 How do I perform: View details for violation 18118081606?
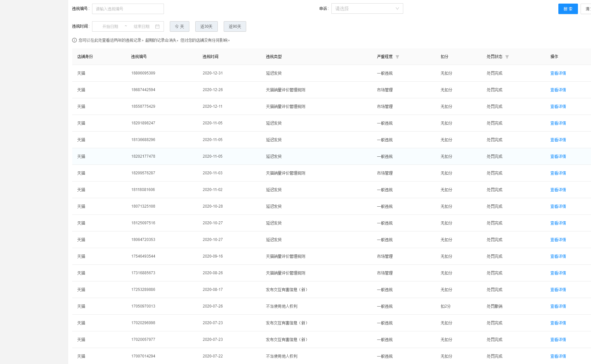pyautogui.click(x=558, y=190)
